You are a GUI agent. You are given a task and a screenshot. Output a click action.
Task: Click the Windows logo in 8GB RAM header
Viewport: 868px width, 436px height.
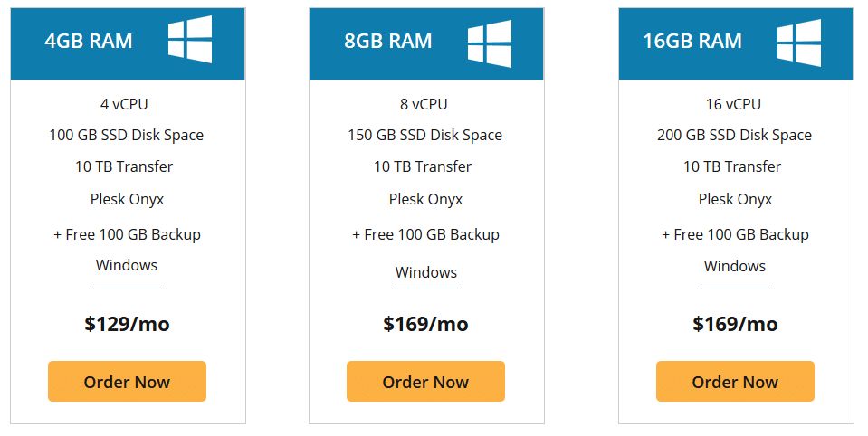tap(490, 43)
